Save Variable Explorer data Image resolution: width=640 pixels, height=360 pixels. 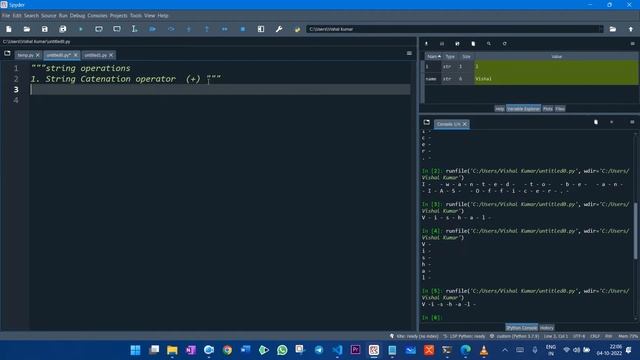[442, 44]
